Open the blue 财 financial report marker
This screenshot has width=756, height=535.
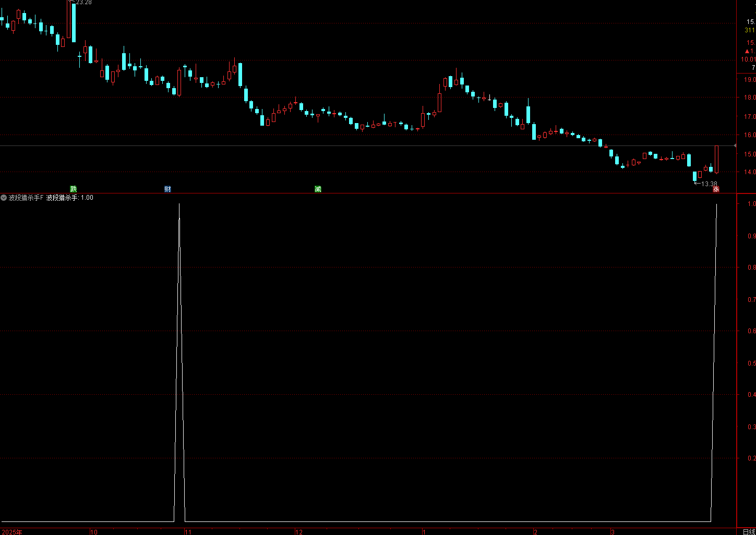[167, 189]
